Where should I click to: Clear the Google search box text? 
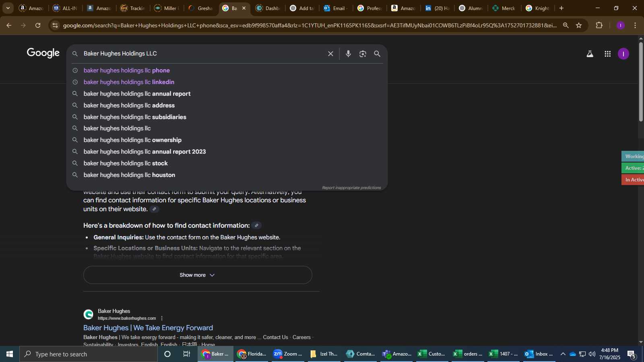point(330,53)
